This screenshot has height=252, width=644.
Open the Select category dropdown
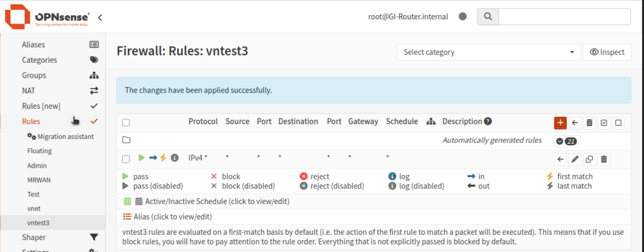tap(488, 52)
